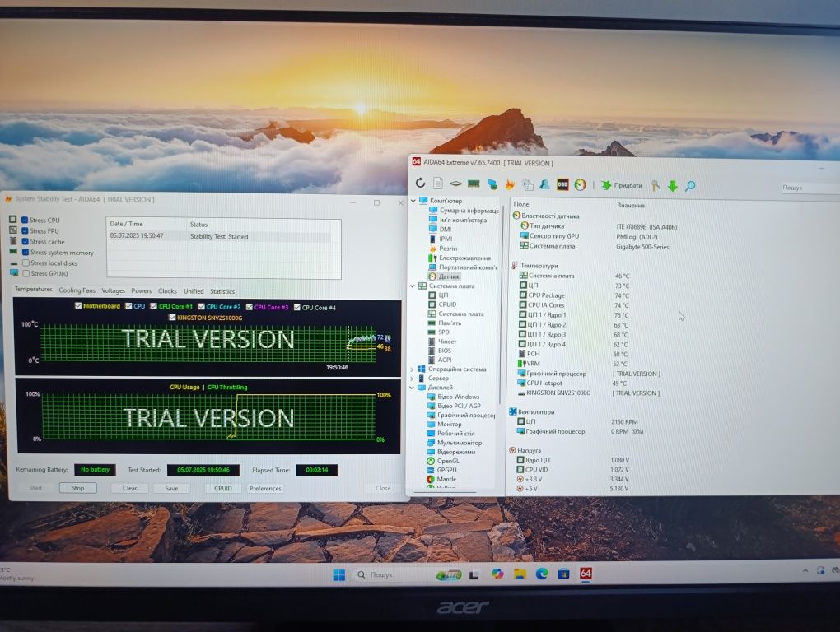840x632 pixels.
Task: Click the Save button
Action: (171, 488)
